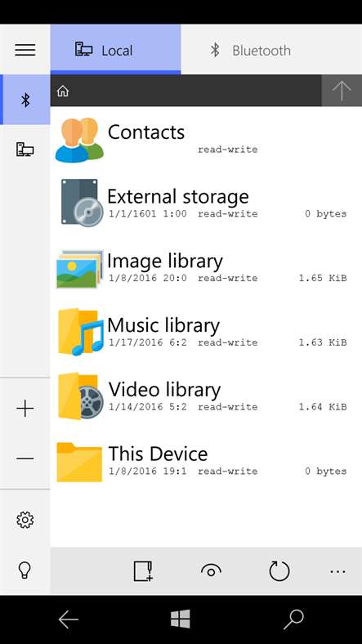The image size is (362, 644).
Task: Tap the Windows Start button
Action: pos(181,619)
